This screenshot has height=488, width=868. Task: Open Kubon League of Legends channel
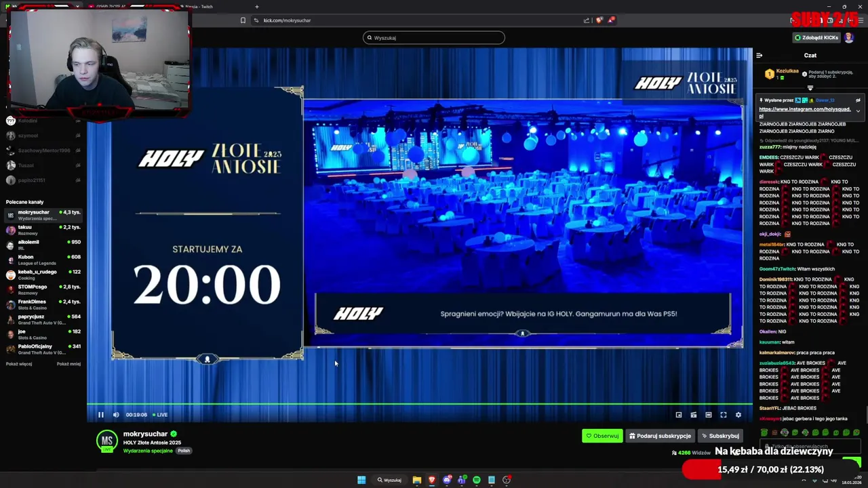pos(42,260)
